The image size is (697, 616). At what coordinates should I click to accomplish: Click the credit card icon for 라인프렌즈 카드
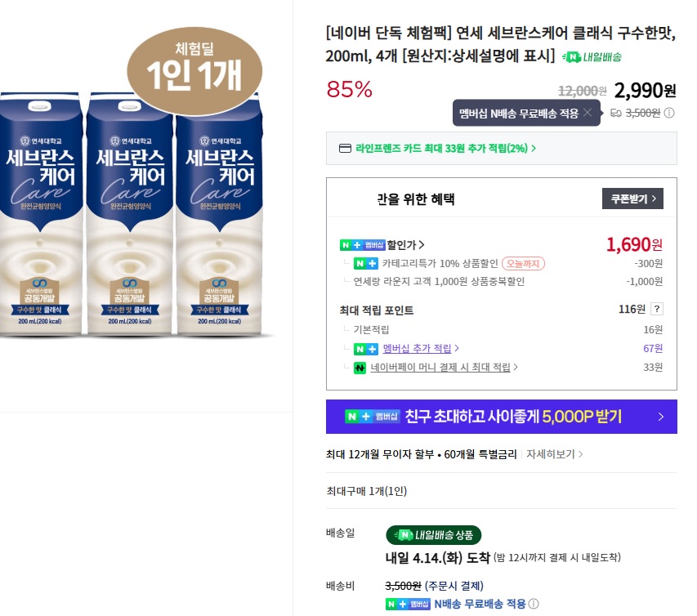tap(345, 149)
